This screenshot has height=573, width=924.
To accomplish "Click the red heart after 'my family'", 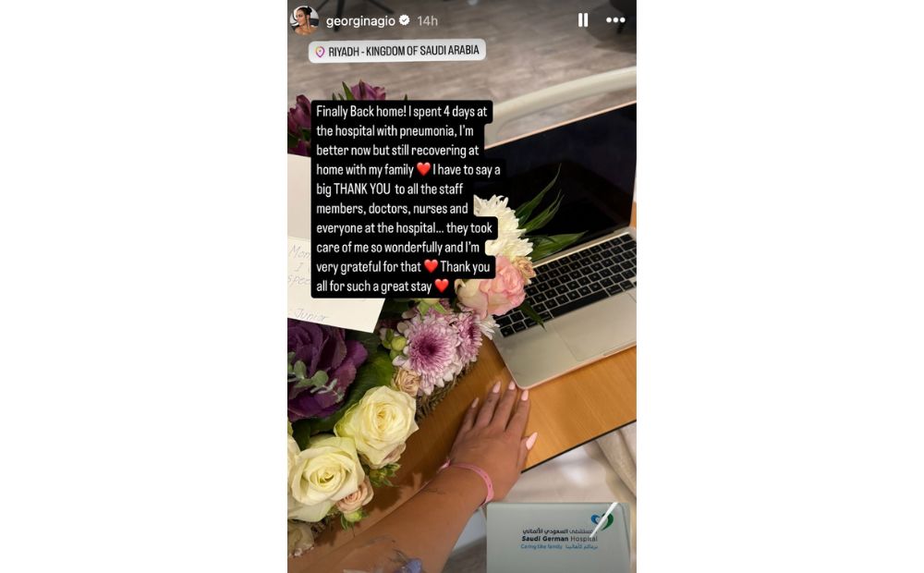I will (423, 168).
